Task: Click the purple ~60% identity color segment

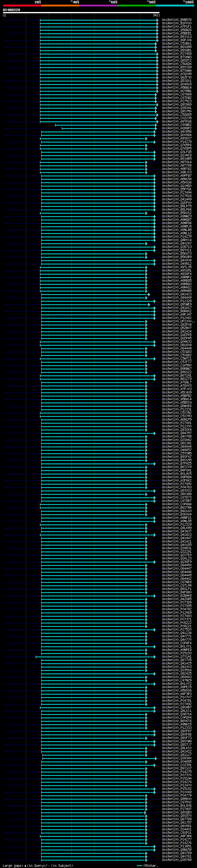Action: click(99, 6)
